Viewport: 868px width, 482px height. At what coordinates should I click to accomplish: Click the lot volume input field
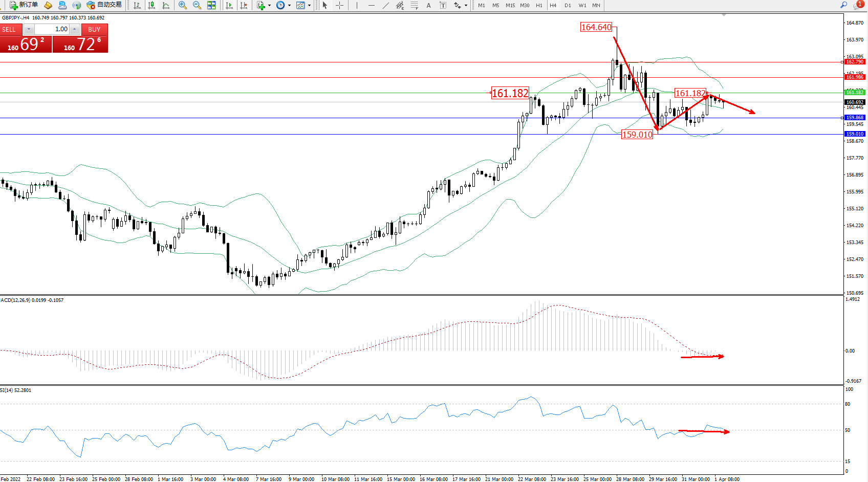point(52,29)
